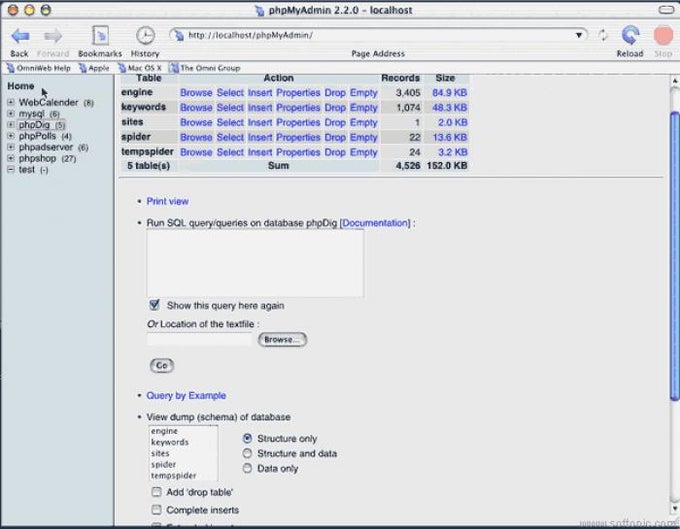This screenshot has height=529, width=680.
Task: Click Select for the keywords table
Action: [230, 108]
